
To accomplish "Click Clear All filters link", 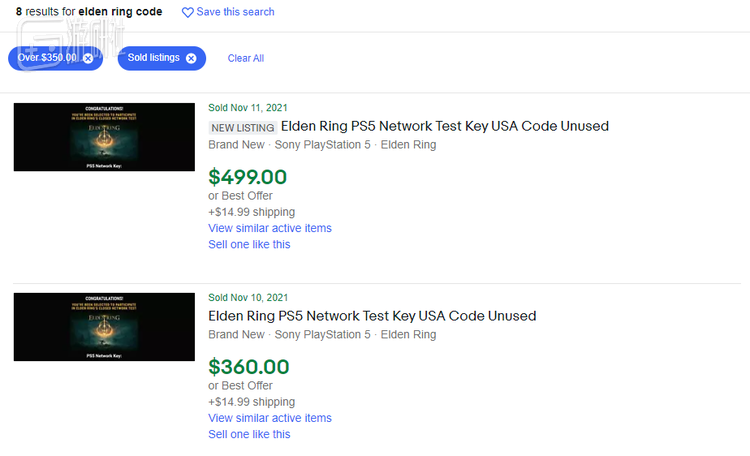I will 246,58.
